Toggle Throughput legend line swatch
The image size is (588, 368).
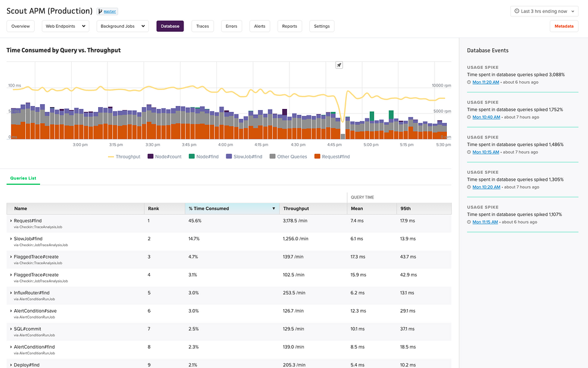point(111,157)
